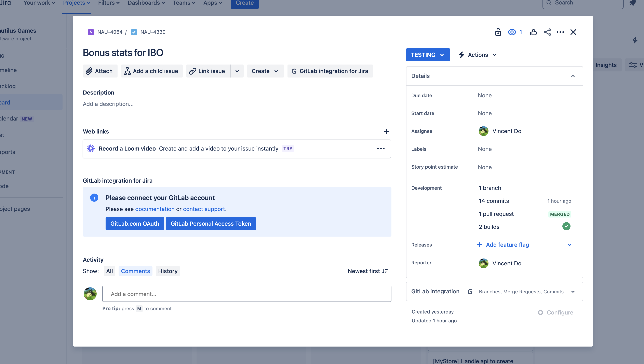Open the documentation link
Image resolution: width=644 pixels, height=364 pixels.
(155, 209)
